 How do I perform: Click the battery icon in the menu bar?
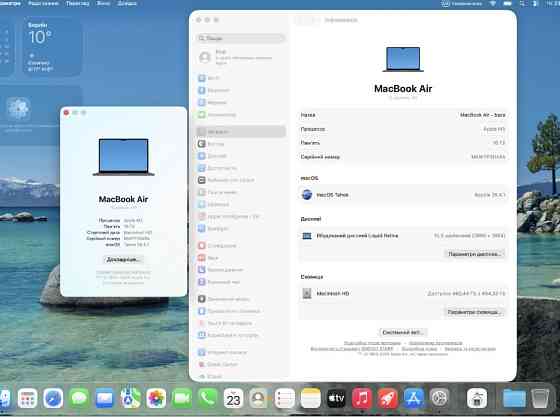[x=508, y=4]
